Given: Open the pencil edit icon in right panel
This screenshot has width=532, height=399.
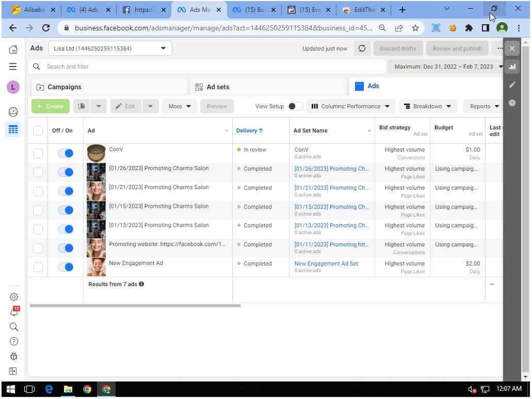Looking at the screenshot, I should [x=512, y=85].
